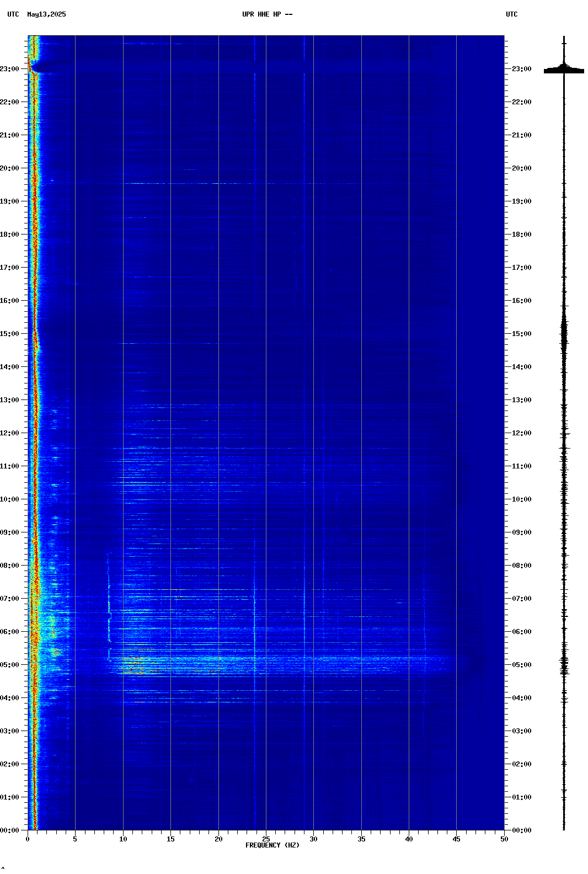Click the 22:00 label on the right time axis
This screenshot has height=874, width=588.
(x=522, y=102)
